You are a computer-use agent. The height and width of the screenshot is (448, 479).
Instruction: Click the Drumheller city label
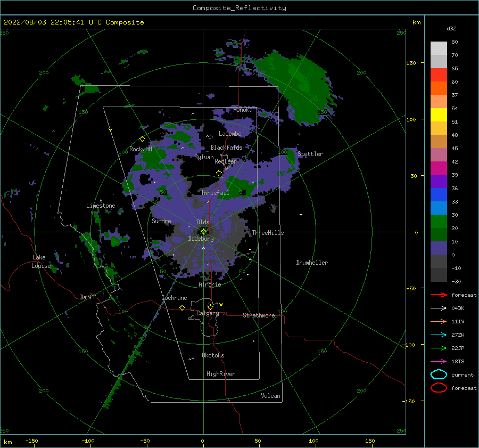(312, 263)
